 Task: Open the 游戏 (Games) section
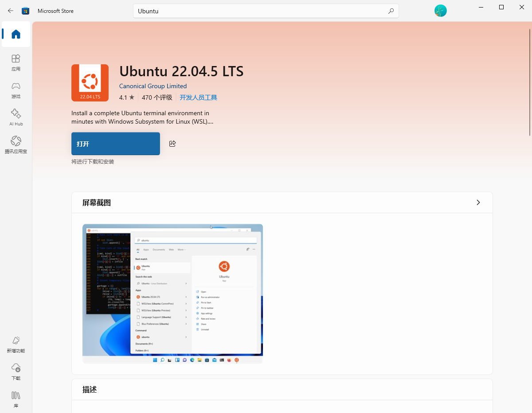[x=16, y=90]
